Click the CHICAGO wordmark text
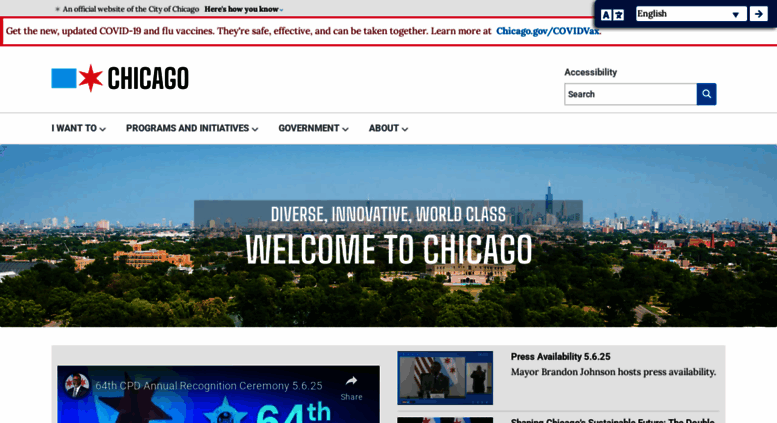This screenshot has width=777, height=423. pyautogui.click(x=148, y=78)
